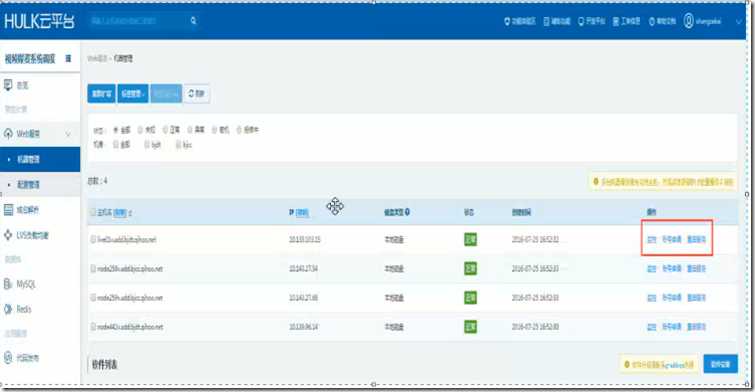755x392 pixels.
Task: Click the first blue toolbar button above the filters
Action: [x=102, y=93]
